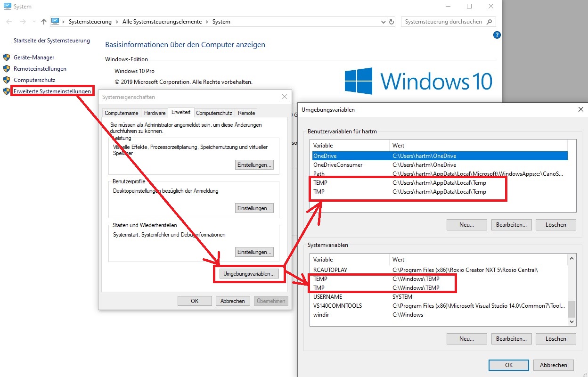Focus the Systemsteuerung durchsuchen search field
This screenshot has width=588, height=377.
[443, 22]
